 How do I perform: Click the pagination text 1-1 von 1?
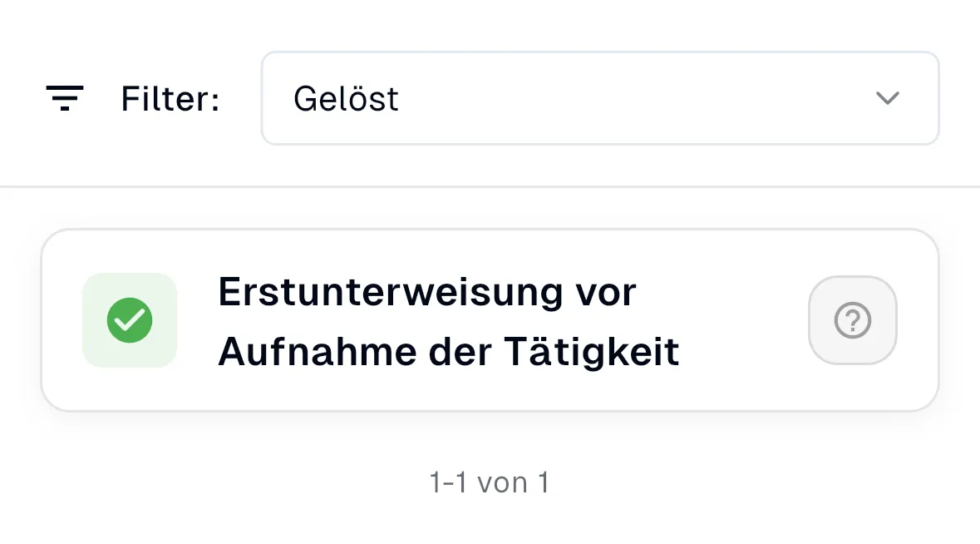pos(490,481)
